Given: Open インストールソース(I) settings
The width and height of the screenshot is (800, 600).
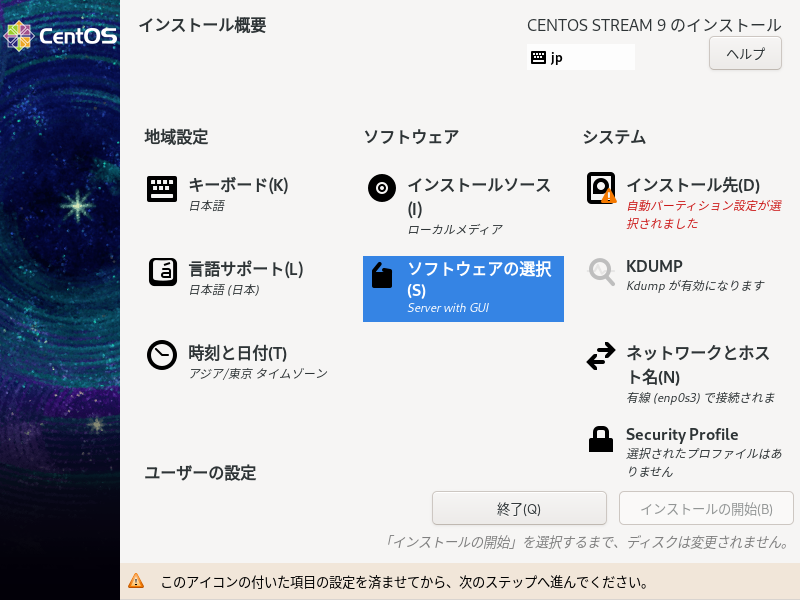Looking at the screenshot, I should tap(463, 206).
